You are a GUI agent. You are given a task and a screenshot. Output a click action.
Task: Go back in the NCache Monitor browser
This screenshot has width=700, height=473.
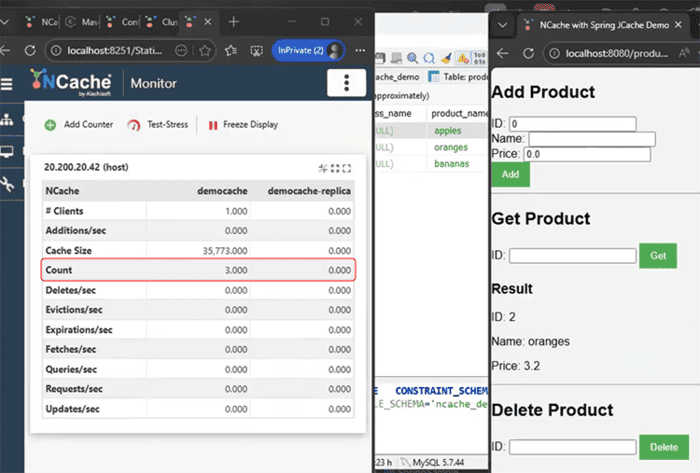[x=5, y=50]
